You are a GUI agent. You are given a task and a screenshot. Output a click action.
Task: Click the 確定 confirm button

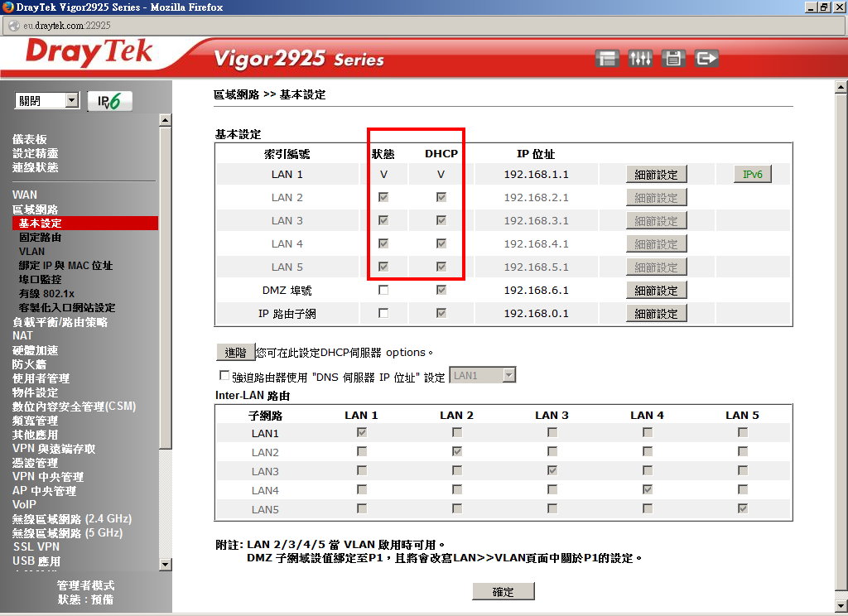click(503, 592)
